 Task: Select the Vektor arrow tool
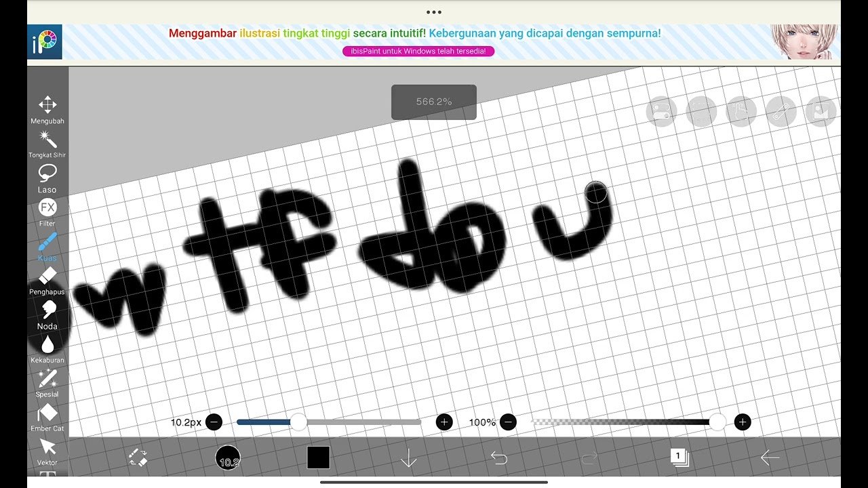(47, 452)
